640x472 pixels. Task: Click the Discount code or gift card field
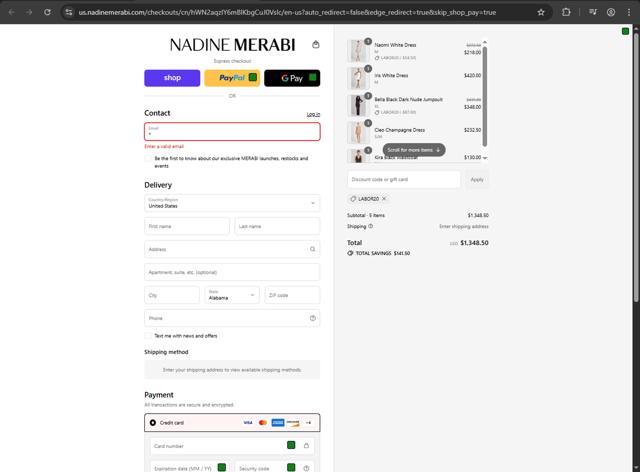point(404,179)
